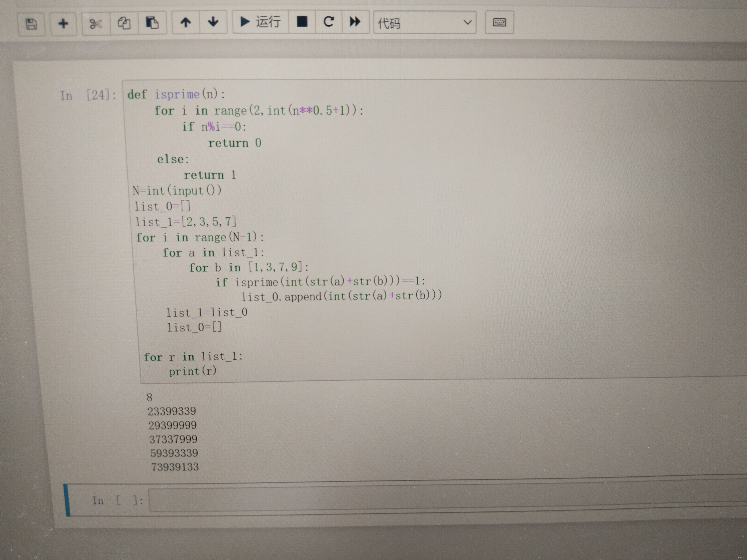Click into the empty input cell

point(439,499)
